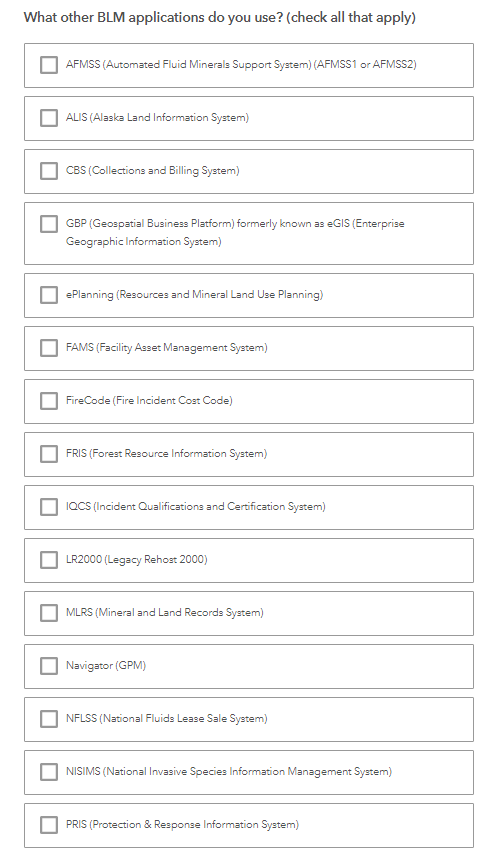Image resolution: width=498 pixels, height=854 pixels.
Task: Click the LR2000 option label text
Action: [137, 559]
